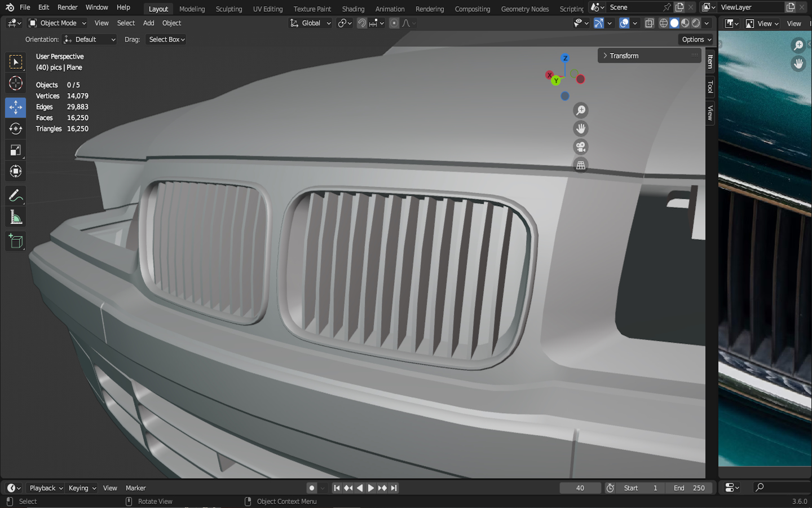
Task: Activate the 3D Cursor tool
Action: click(x=16, y=84)
